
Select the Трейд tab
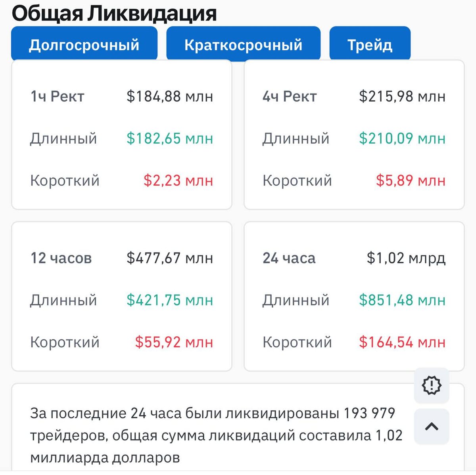[370, 45]
